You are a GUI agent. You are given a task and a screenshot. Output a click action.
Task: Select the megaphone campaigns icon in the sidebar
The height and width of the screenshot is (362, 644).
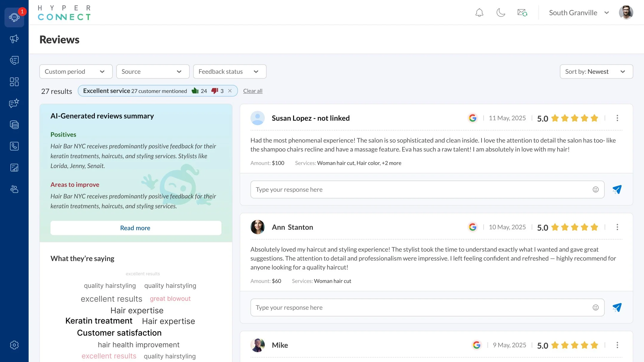14,39
